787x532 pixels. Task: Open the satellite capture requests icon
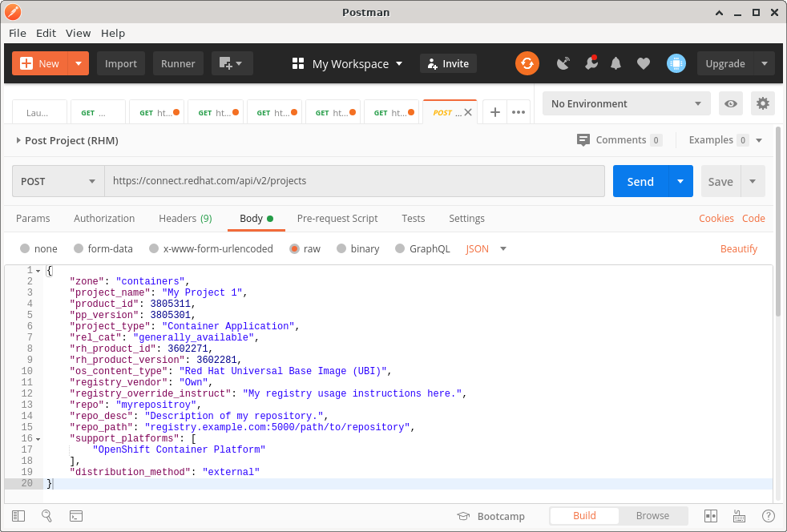(x=563, y=64)
